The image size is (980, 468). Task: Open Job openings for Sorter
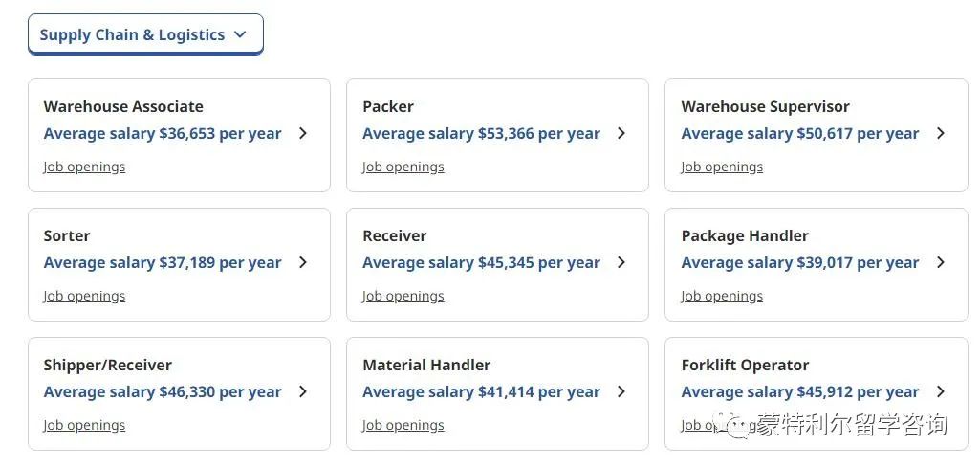[x=84, y=296]
